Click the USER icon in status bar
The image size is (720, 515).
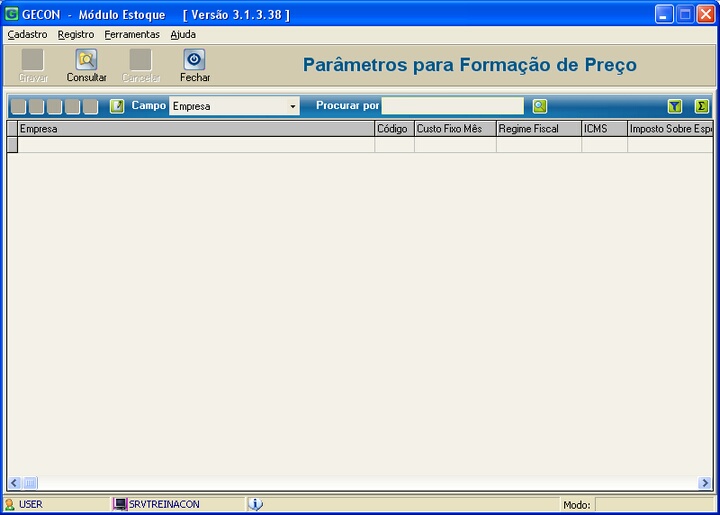10,504
